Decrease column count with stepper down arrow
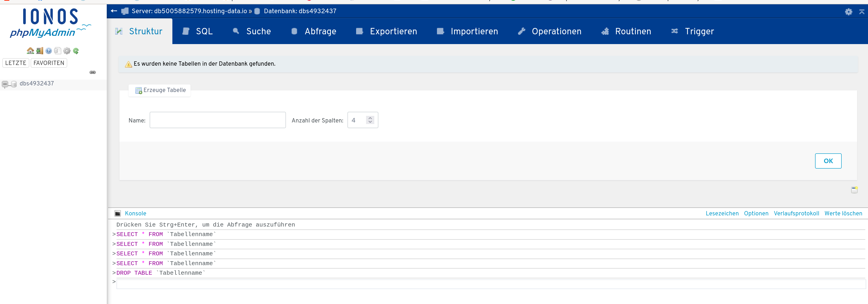 (x=370, y=122)
